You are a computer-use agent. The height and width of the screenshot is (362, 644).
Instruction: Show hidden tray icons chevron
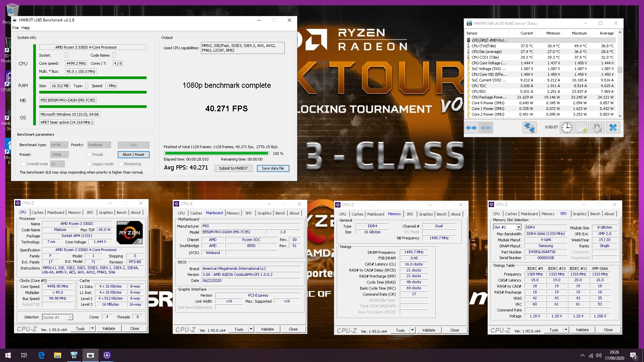(x=582, y=355)
